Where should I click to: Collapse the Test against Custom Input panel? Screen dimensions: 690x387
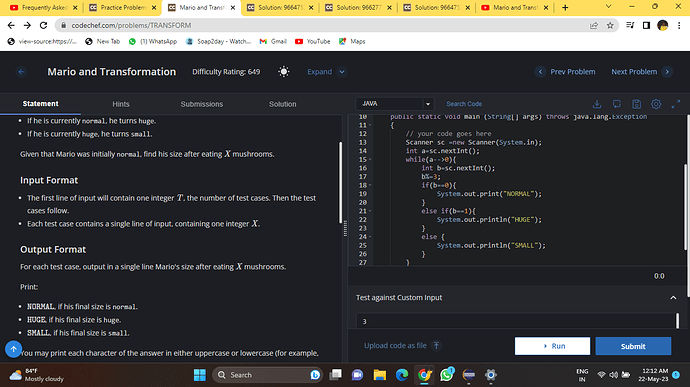(673, 298)
